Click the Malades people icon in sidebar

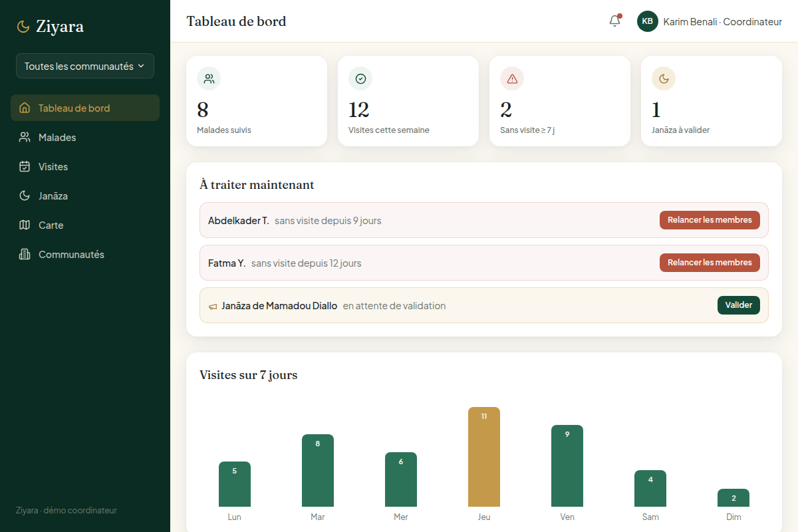click(25, 137)
